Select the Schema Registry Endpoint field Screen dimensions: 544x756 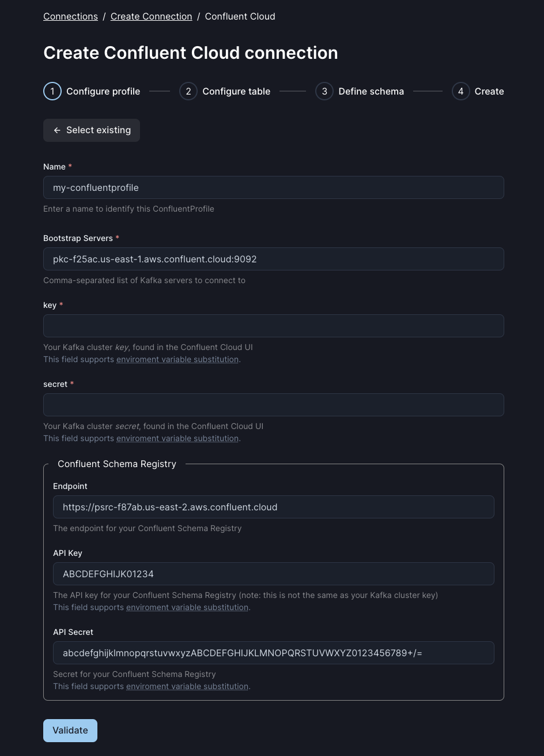pos(274,507)
